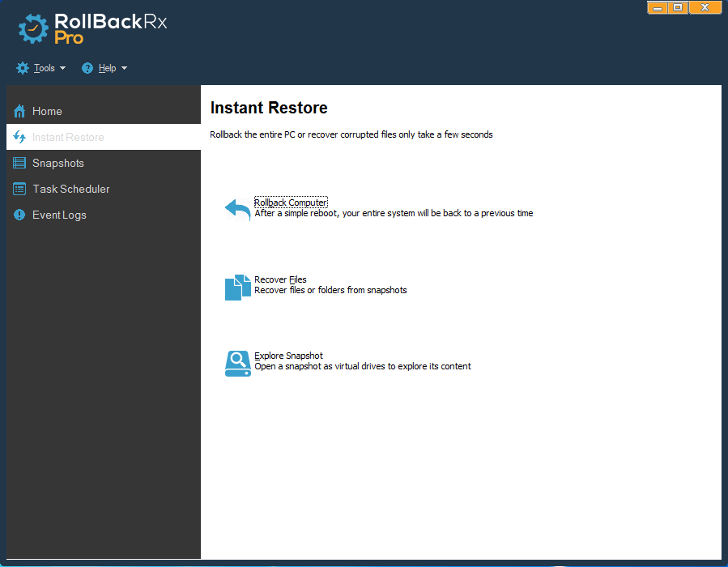Image resolution: width=728 pixels, height=567 pixels.
Task: Open the Help menu
Action: pyautogui.click(x=107, y=68)
